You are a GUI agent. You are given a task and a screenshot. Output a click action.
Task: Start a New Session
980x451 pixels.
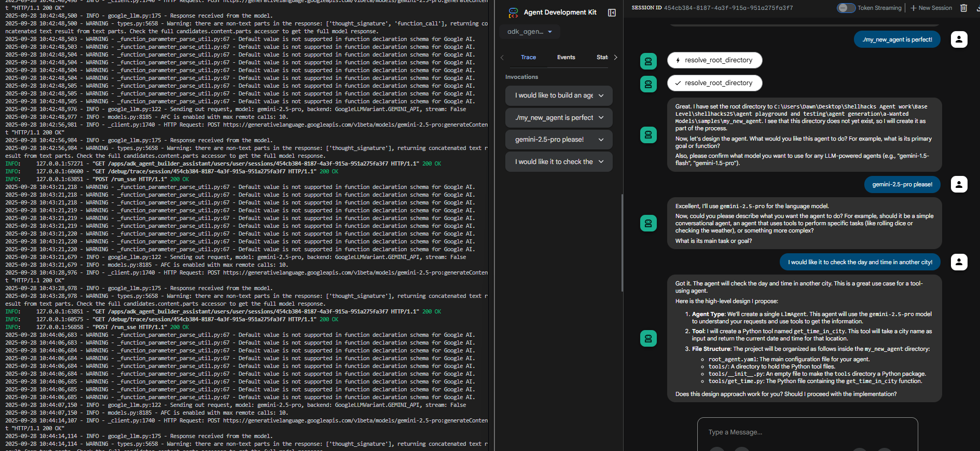(x=931, y=8)
